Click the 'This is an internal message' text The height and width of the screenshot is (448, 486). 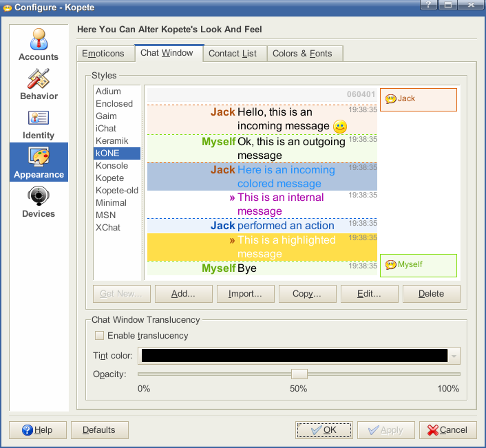[280, 204]
